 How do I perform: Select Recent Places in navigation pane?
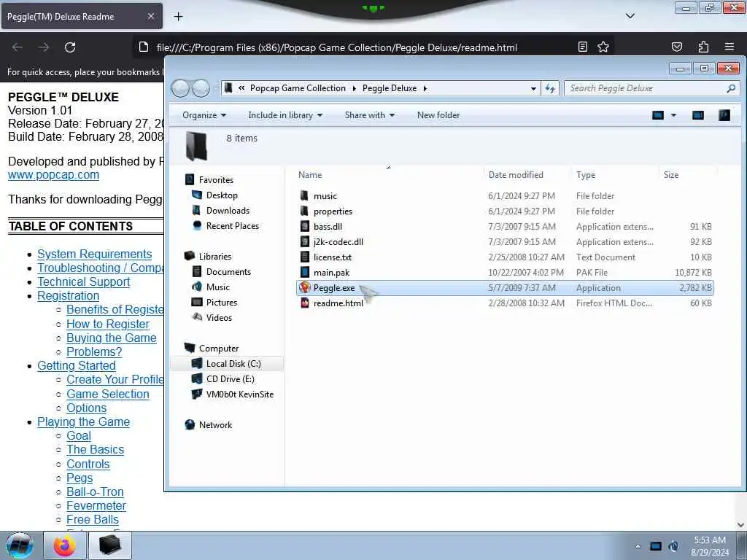point(233,226)
